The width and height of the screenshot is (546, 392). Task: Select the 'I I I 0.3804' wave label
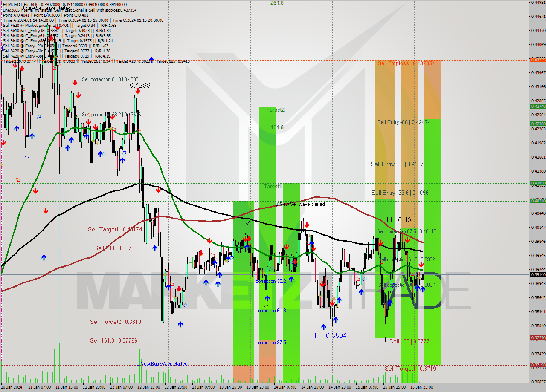click(331, 336)
